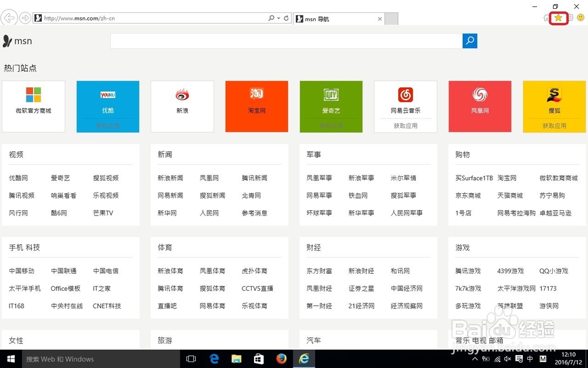Open the Windows Store taskbar icon
Image resolution: width=588 pixels, height=368 pixels.
pos(259,359)
